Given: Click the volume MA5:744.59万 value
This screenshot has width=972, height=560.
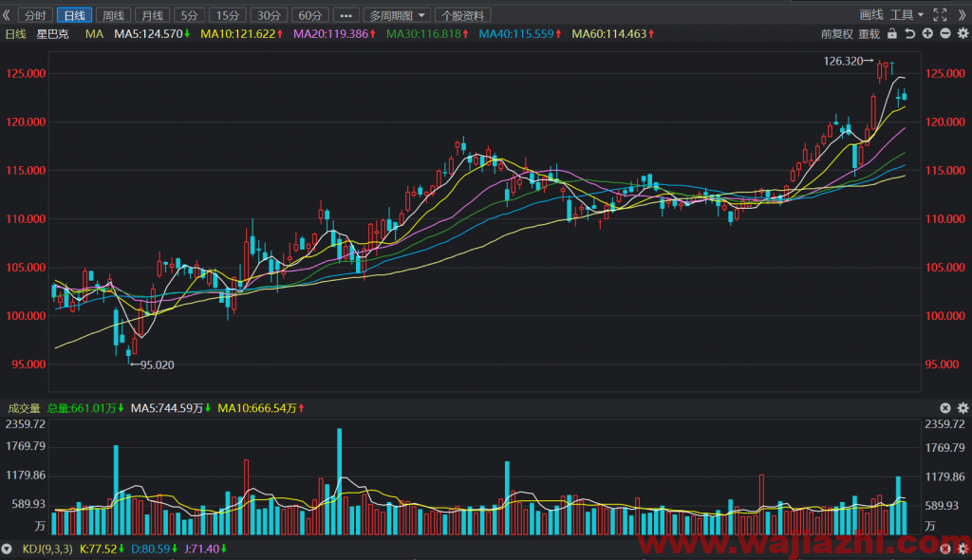Looking at the screenshot, I should point(171,408).
